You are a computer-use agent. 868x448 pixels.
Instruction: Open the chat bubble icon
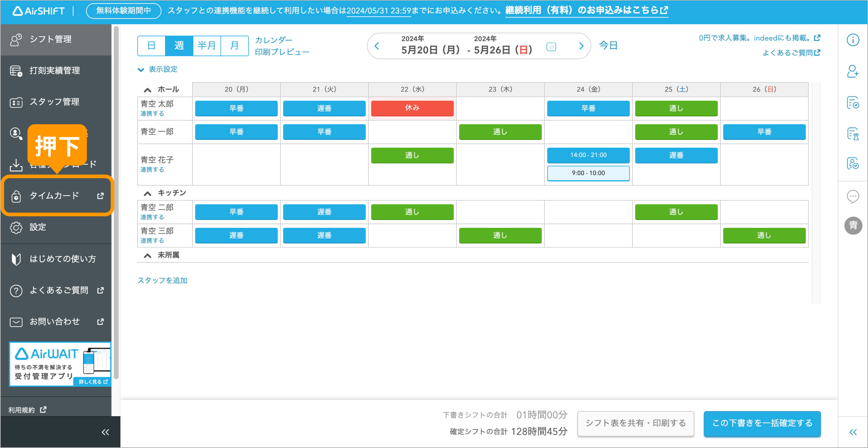coord(853,196)
